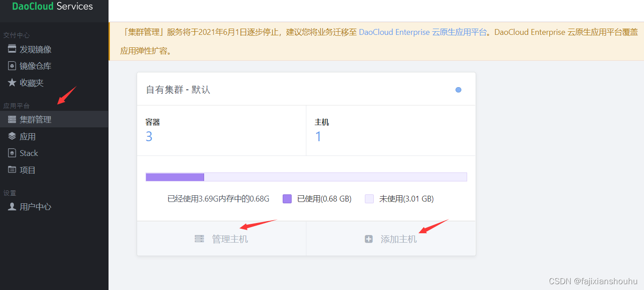
Task: Click the container count 3
Action: [x=149, y=137]
